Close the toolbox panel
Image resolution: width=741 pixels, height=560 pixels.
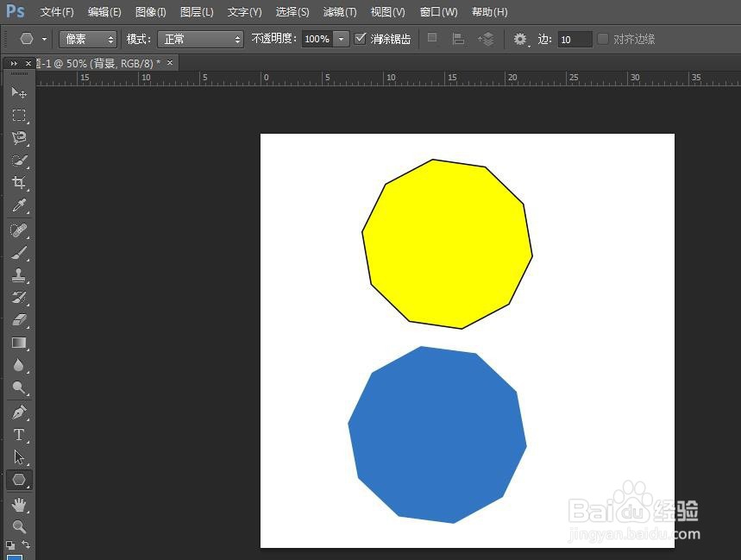point(28,63)
